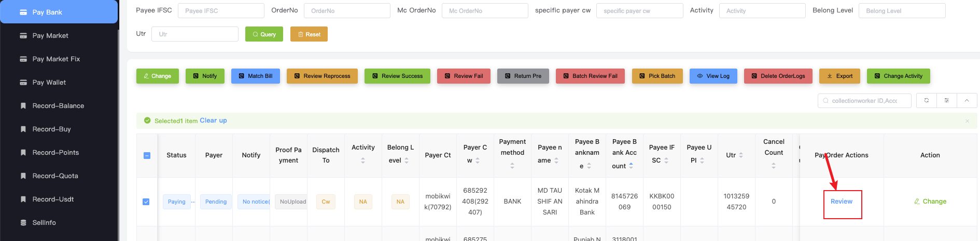Click the Match Bill button
Viewport: 980px width, 241px height.
click(255, 76)
